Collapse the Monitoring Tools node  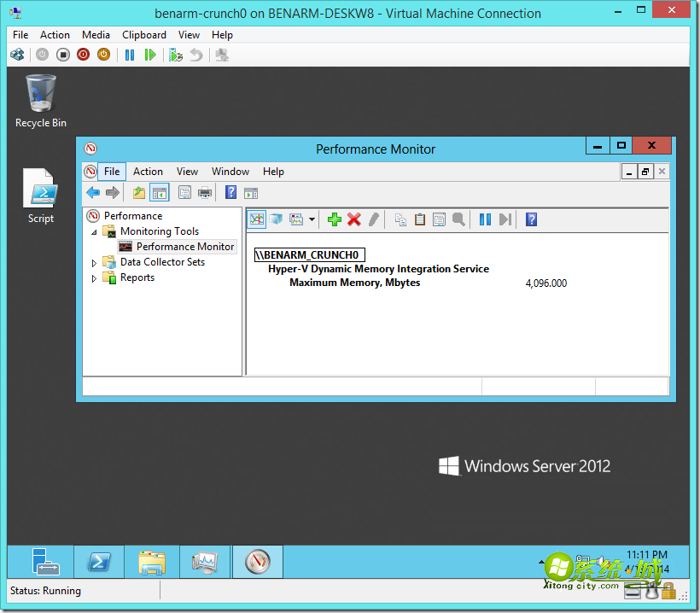point(95,231)
